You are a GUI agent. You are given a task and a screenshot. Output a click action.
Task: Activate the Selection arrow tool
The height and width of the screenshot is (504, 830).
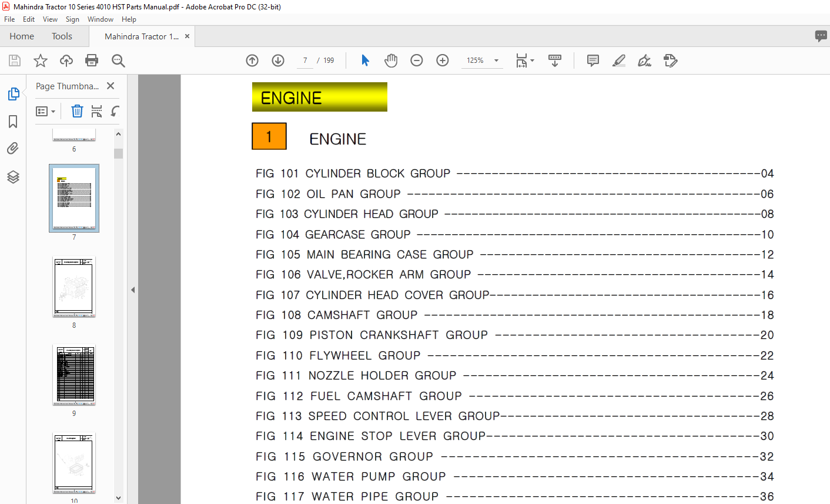365,61
